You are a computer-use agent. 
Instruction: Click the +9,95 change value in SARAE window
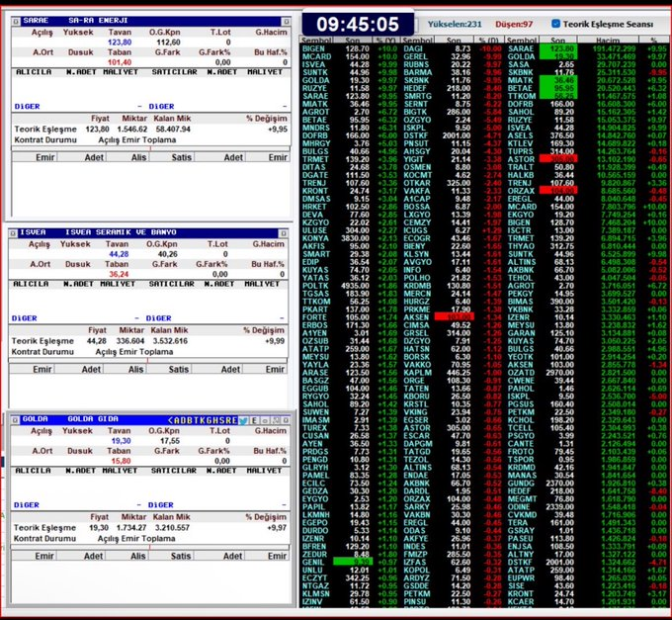[278, 130]
